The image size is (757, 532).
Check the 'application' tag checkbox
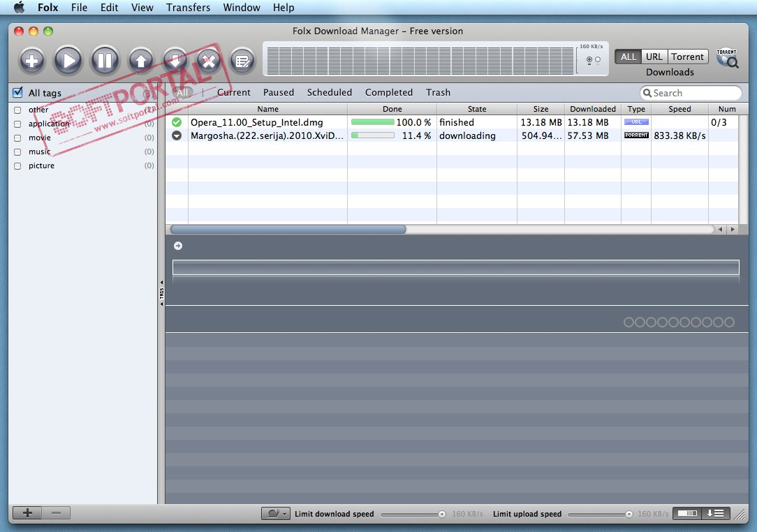(17, 124)
